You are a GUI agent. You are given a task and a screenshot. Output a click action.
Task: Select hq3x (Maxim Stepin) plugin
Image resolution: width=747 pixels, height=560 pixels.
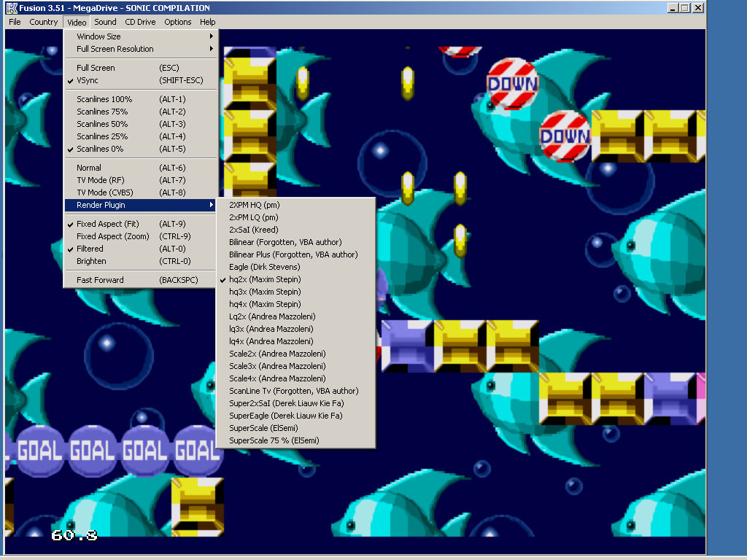[x=296, y=292]
